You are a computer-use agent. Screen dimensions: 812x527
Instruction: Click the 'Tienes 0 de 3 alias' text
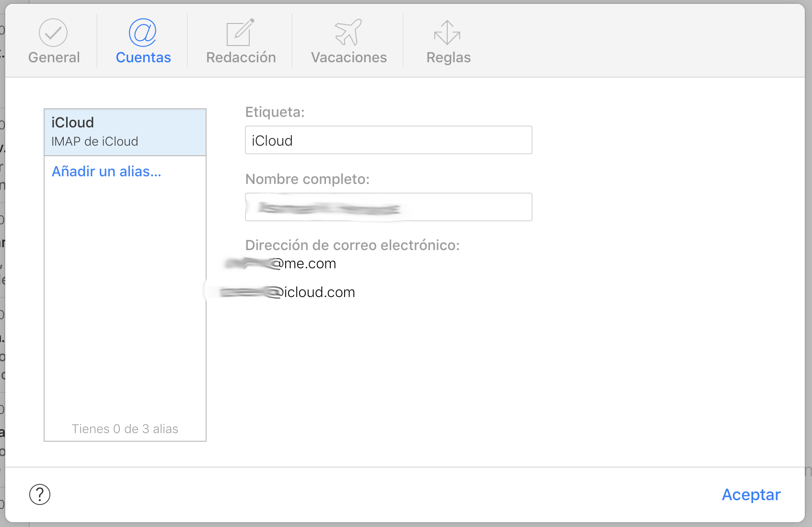125,429
